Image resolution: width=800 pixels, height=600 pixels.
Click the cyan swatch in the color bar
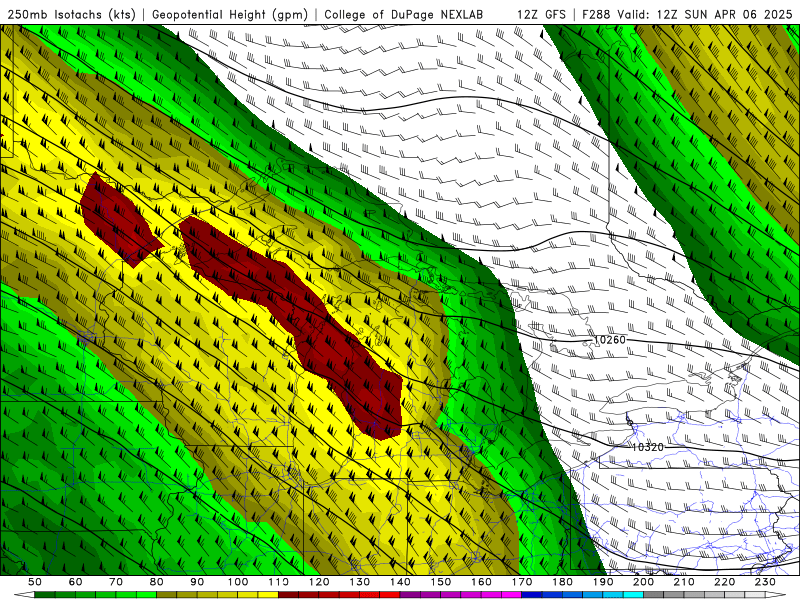click(633, 595)
